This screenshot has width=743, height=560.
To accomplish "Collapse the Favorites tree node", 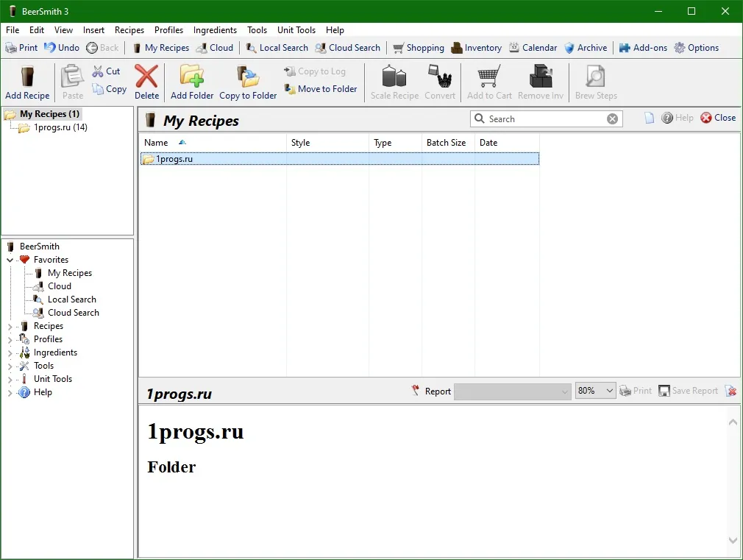I will pos(10,260).
